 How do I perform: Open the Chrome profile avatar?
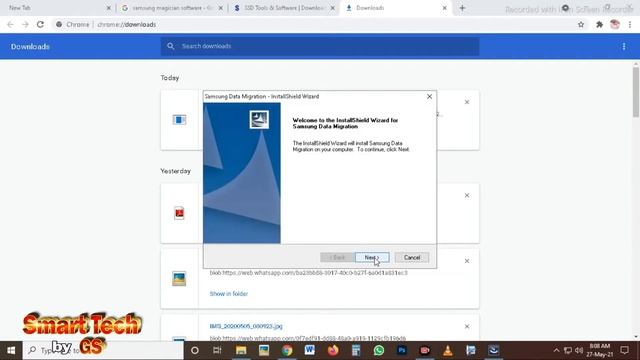[x=615, y=24]
